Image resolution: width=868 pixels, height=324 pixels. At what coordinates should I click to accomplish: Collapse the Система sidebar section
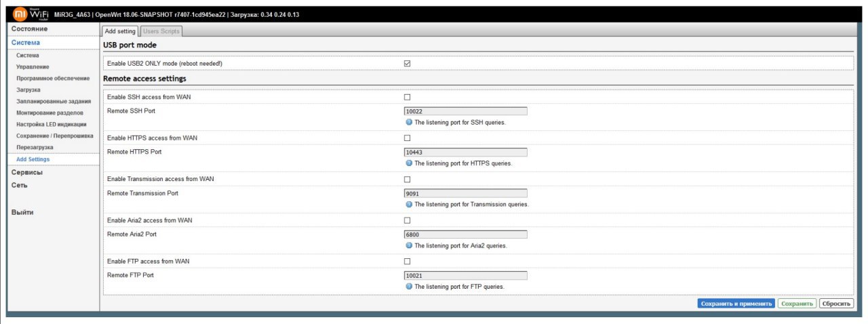[26, 43]
